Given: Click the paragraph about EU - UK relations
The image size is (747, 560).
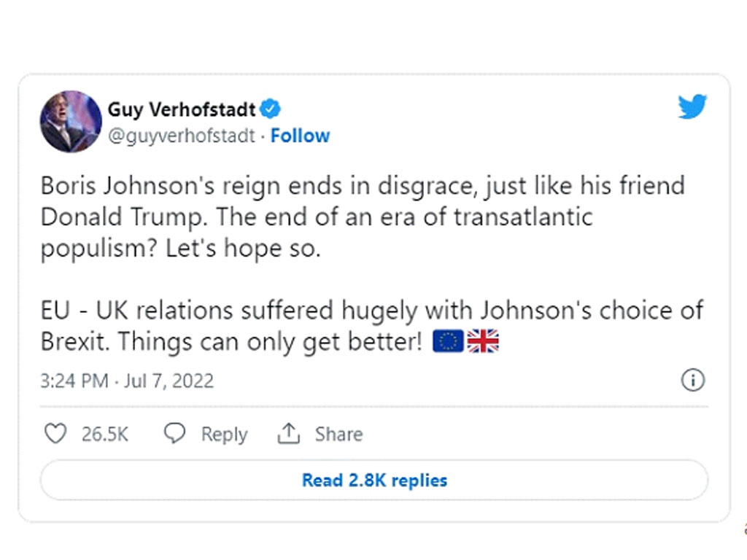Looking at the screenshot, I should pyautogui.click(x=372, y=326).
